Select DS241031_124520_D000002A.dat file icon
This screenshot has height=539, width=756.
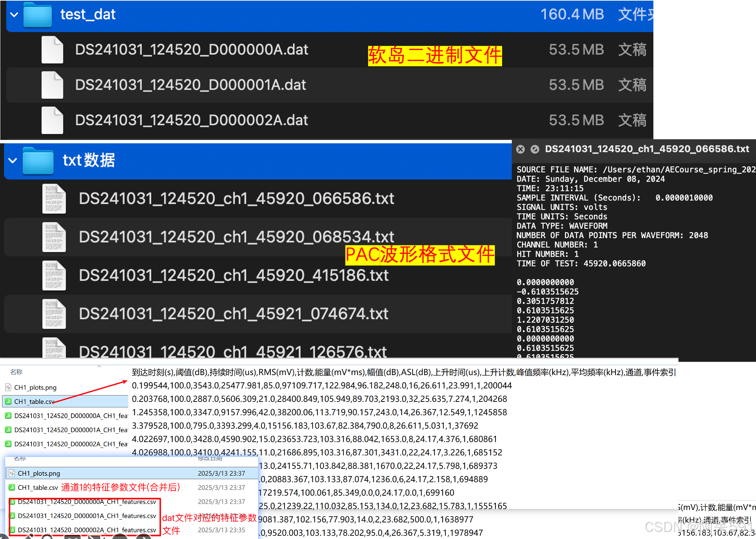52,120
